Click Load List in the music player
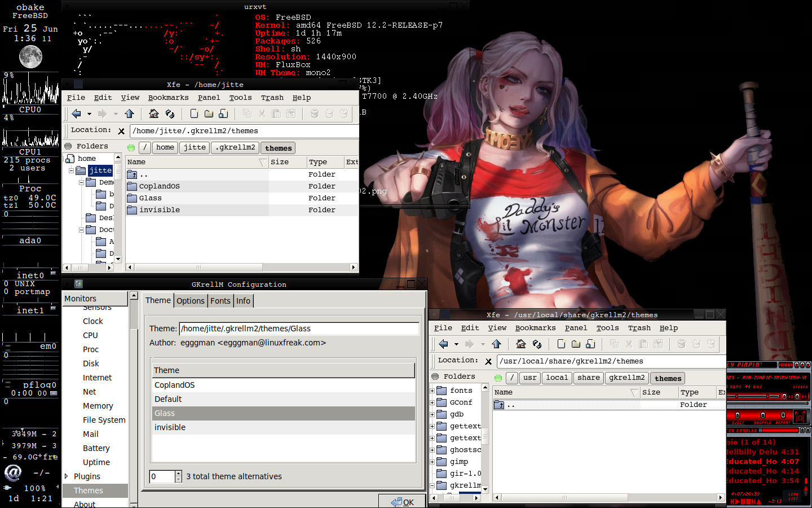The width and height of the screenshot is (812, 508). [x=793, y=496]
